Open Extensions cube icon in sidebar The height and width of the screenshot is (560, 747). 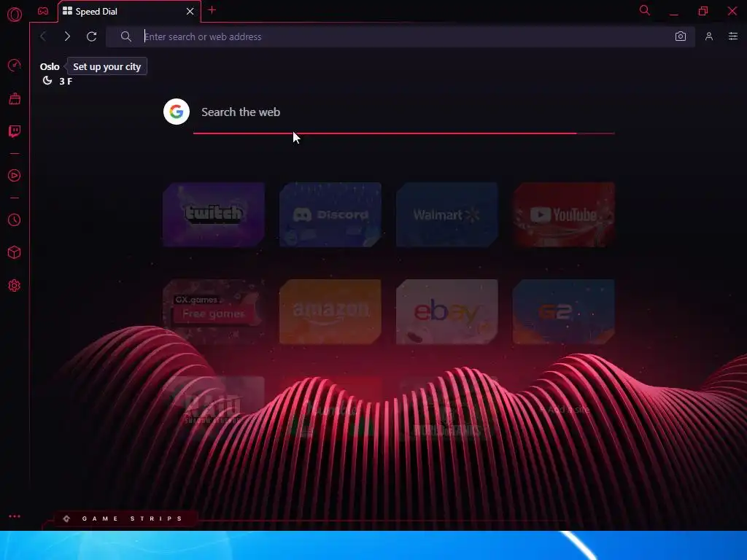tap(15, 252)
